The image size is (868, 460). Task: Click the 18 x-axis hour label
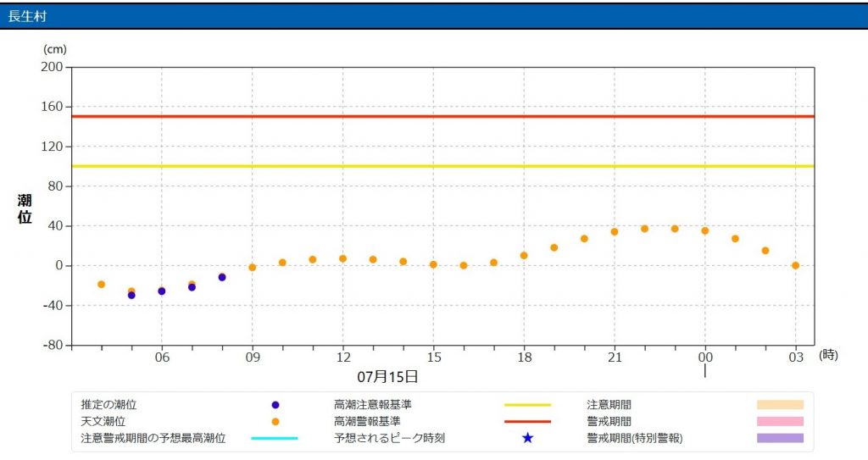pos(524,357)
